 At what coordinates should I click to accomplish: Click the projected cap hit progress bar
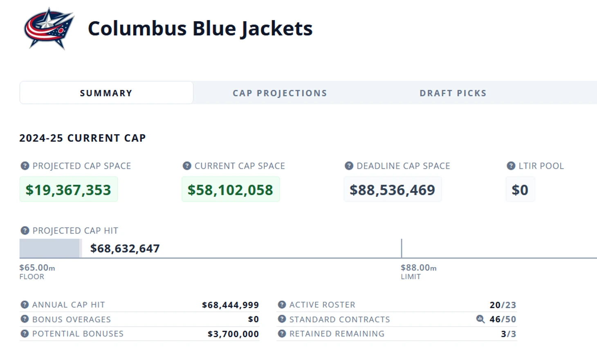point(50,248)
